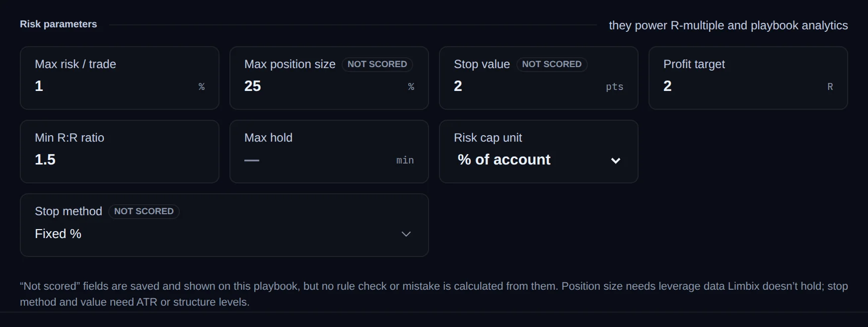Image resolution: width=868 pixels, height=327 pixels.
Task: Edit the Max position size value 25
Action: [x=324, y=86]
